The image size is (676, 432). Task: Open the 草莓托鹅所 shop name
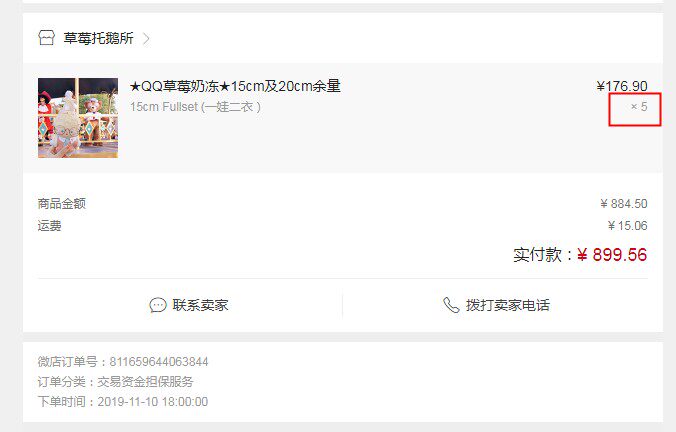click(x=99, y=38)
